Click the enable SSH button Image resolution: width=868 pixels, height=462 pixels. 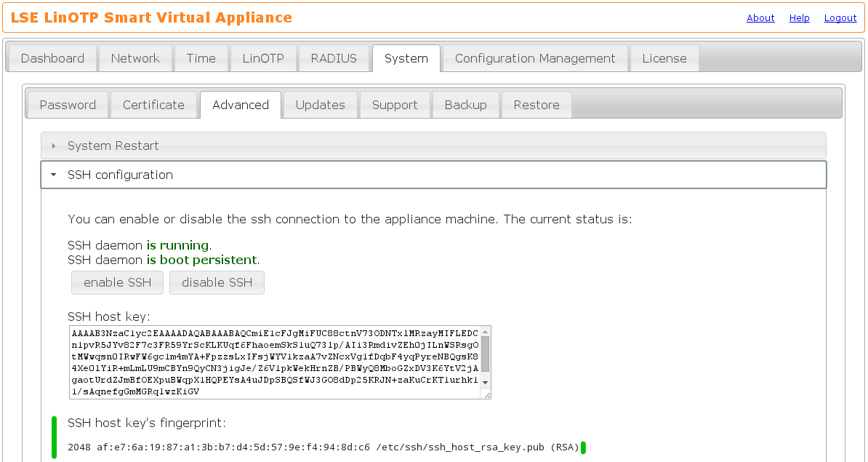(118, 283)
